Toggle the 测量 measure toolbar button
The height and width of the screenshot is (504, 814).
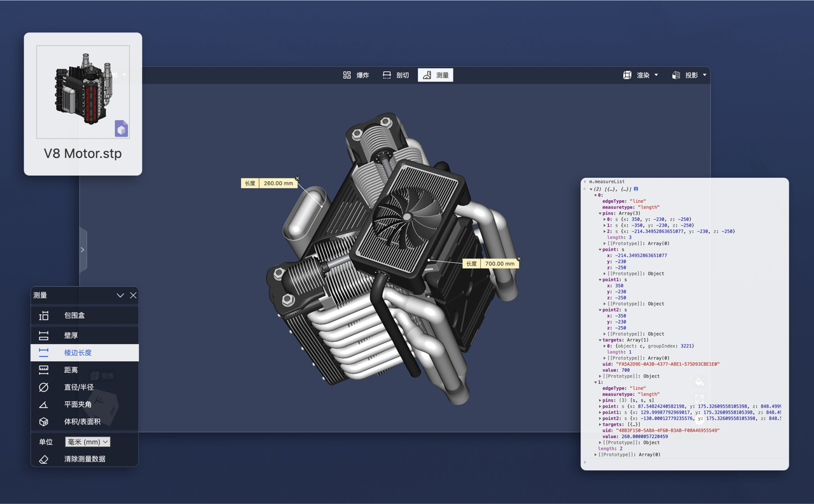point(436,75)
